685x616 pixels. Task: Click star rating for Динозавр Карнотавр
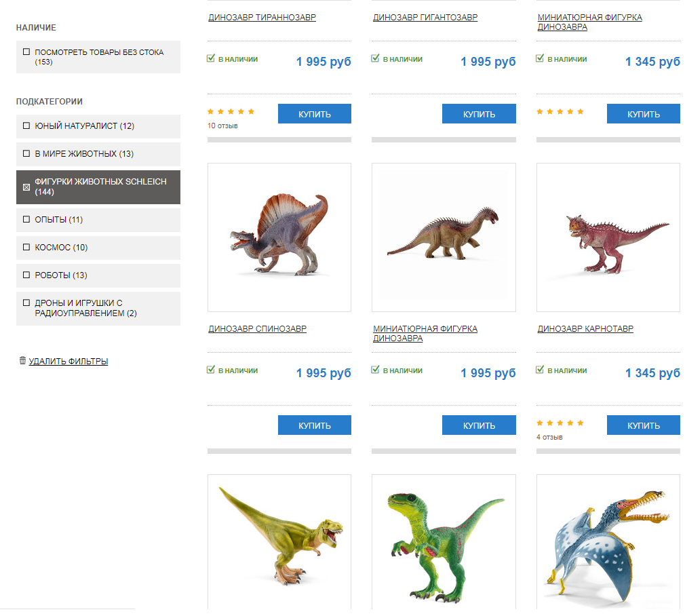tap(560, 423)
